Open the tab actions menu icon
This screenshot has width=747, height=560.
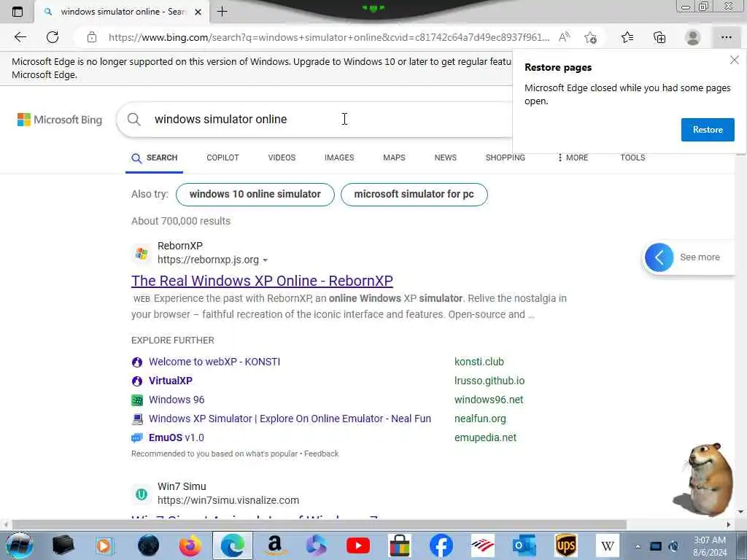[18, 12]
